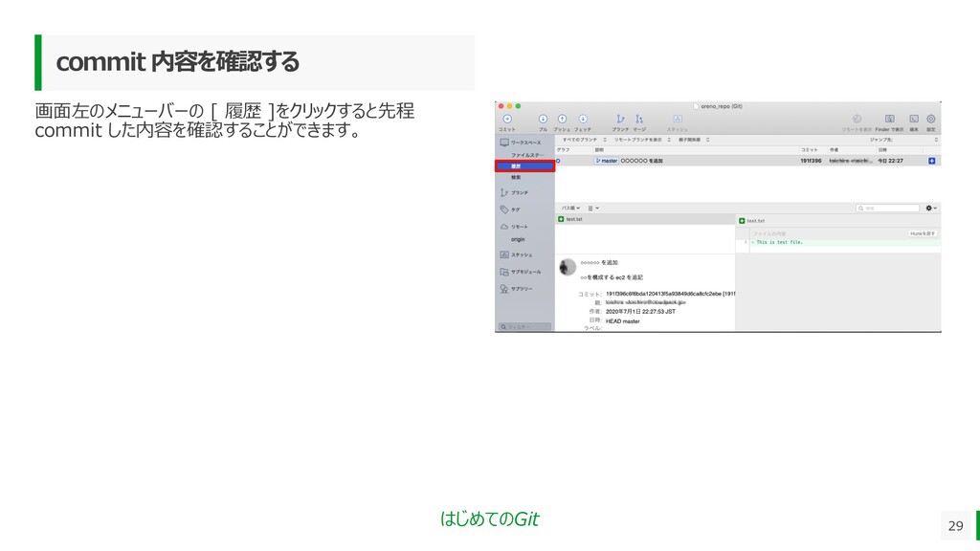This screenshot has height=551, width=980.
Task: Click the Hunkを戻す button
Action: pos(923,233)
